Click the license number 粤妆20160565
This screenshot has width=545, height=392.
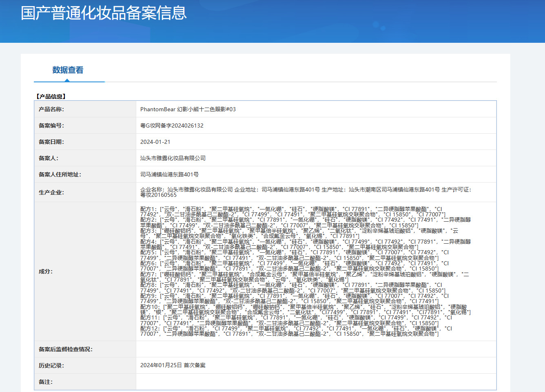(159, 195)
